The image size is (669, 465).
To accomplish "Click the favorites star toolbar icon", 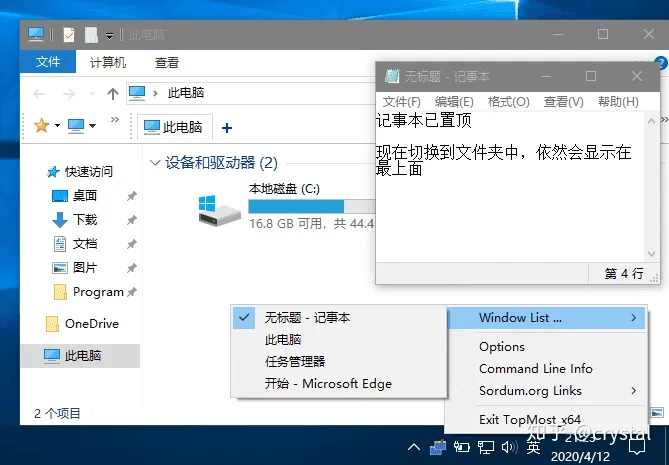I will pyautogui.click(x=41, y=125).
